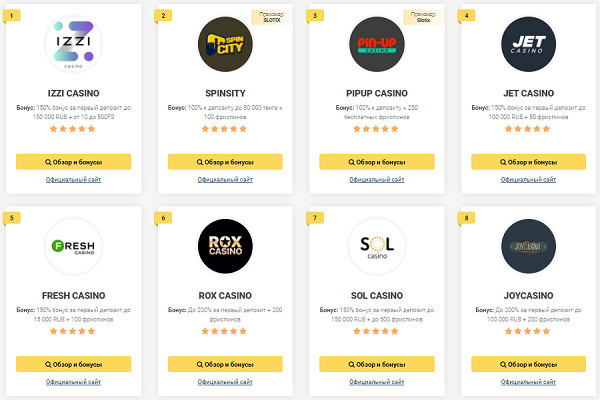The image size is (600, 400).
Task: Click the SOL Casino logo
Action: click(377, 246)
